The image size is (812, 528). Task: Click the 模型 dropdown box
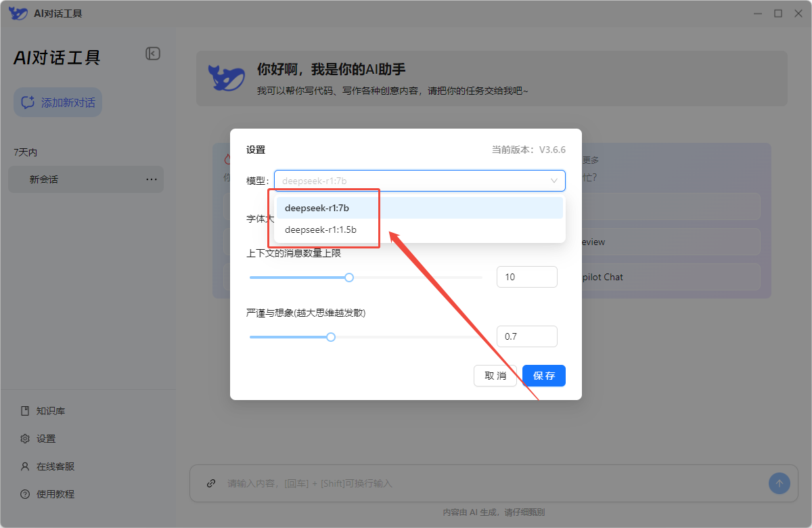point(420,181)
